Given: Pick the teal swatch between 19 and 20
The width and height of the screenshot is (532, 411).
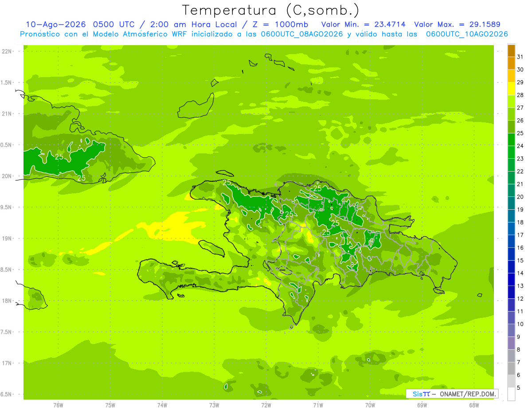Looking at the screenshot, I should click(x=512, y=204).
